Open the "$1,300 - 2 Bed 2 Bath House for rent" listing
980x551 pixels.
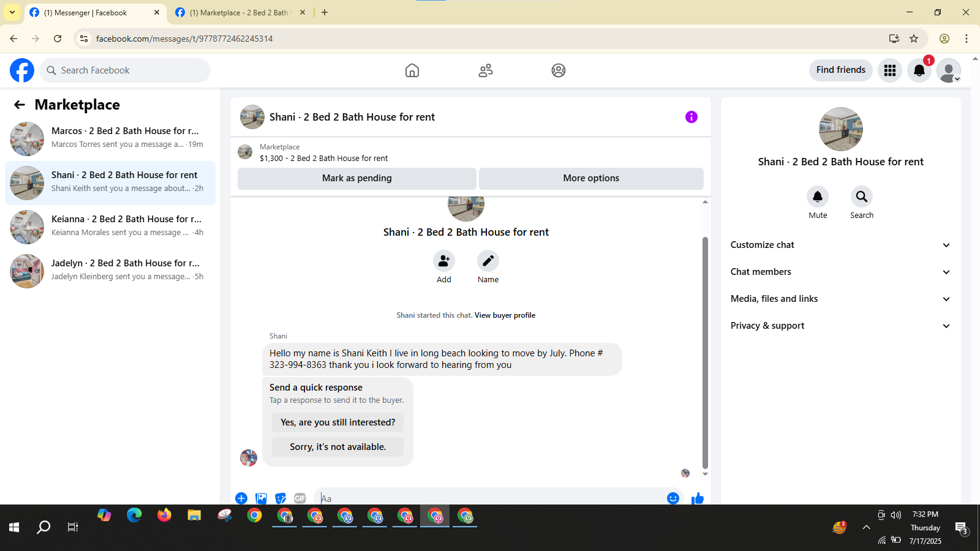[x=323, y=158]
